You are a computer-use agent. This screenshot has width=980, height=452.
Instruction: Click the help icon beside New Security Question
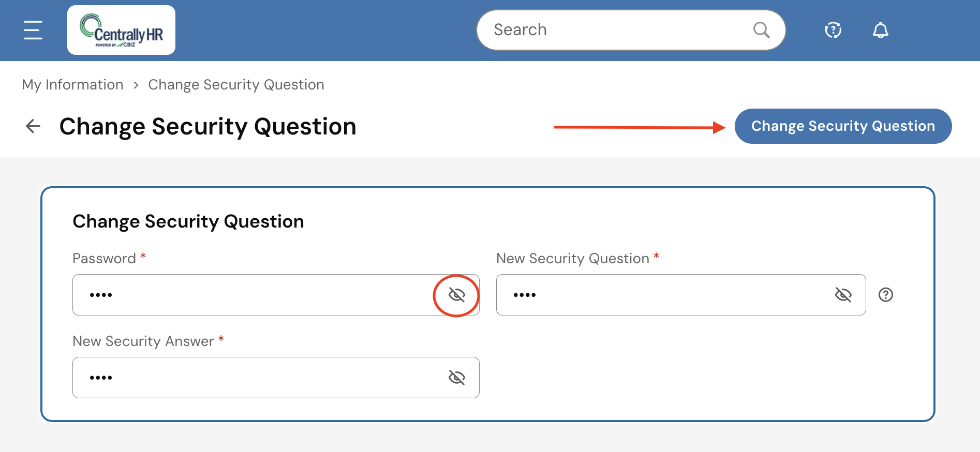886,295
